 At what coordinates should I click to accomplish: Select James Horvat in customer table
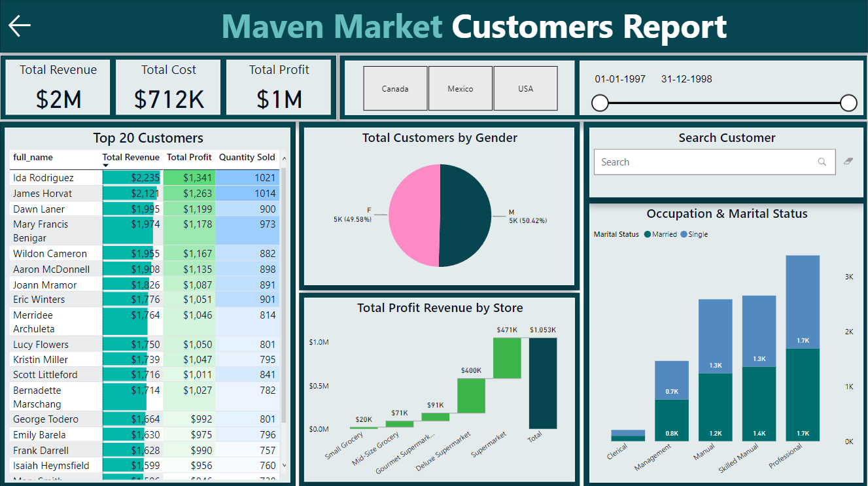(43, 194)
